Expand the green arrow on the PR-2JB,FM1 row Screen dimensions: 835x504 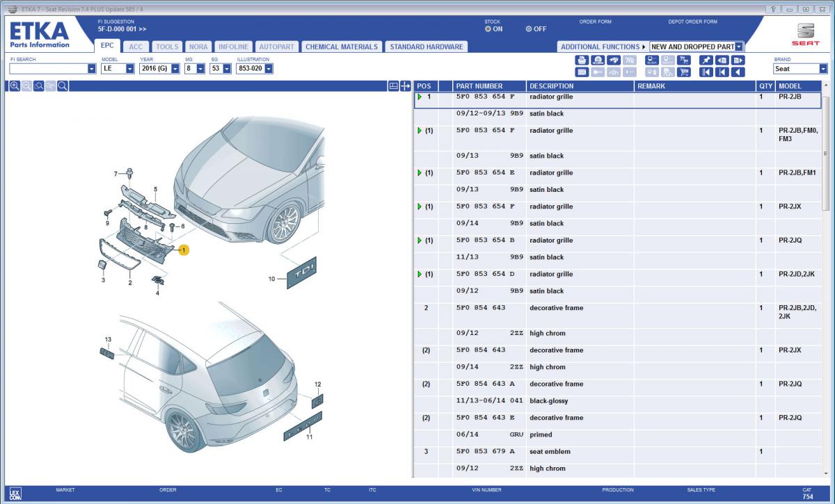420,172
